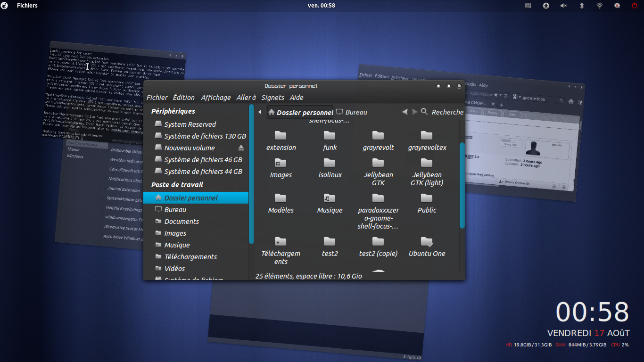Open the Aller à menu
644x362 pixels.
[x=246, y=98]
